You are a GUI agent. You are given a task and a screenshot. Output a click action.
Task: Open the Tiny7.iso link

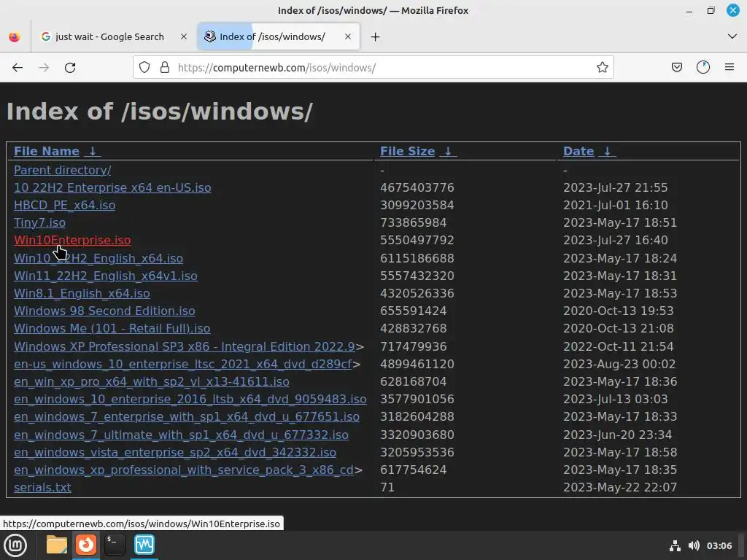[x=39, y=223]
